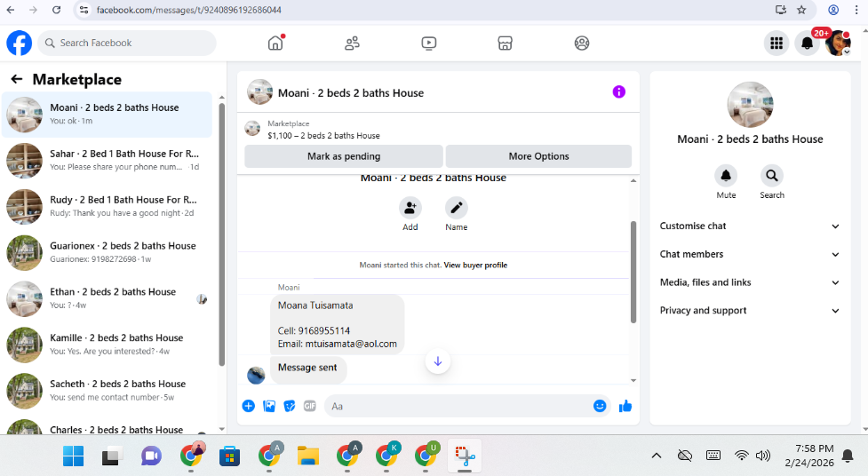
Task: Go back using the Marketplace arrow
Action: 17,79
